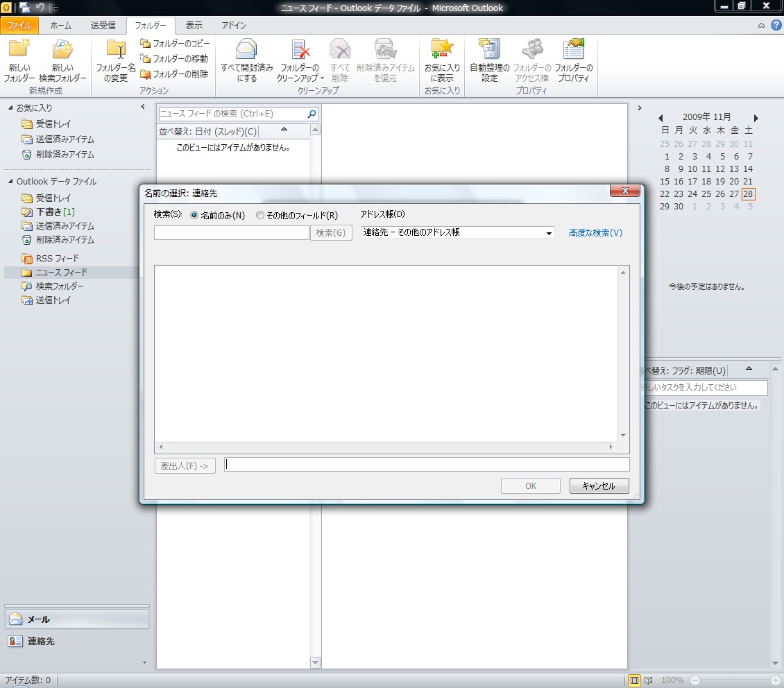Select その他のフィールド(R) radio button
Image resolution: width=784 pixels, height=688 pixels.
tap(260, 215)
